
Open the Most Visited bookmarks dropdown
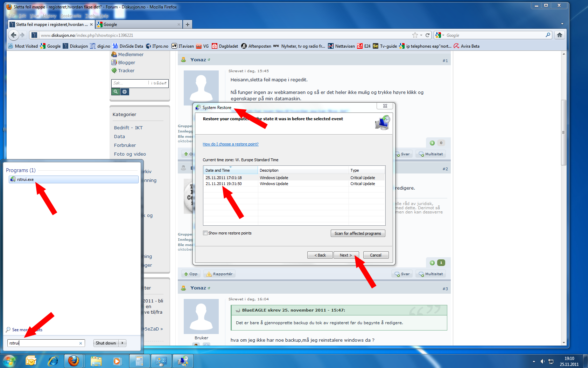click(23, 46)
